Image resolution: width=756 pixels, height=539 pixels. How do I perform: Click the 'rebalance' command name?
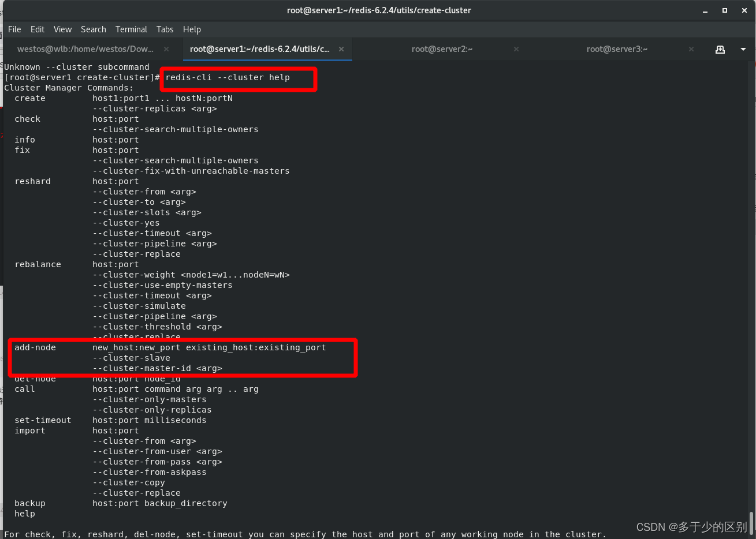pyautogui.click(x=38, y=264)
